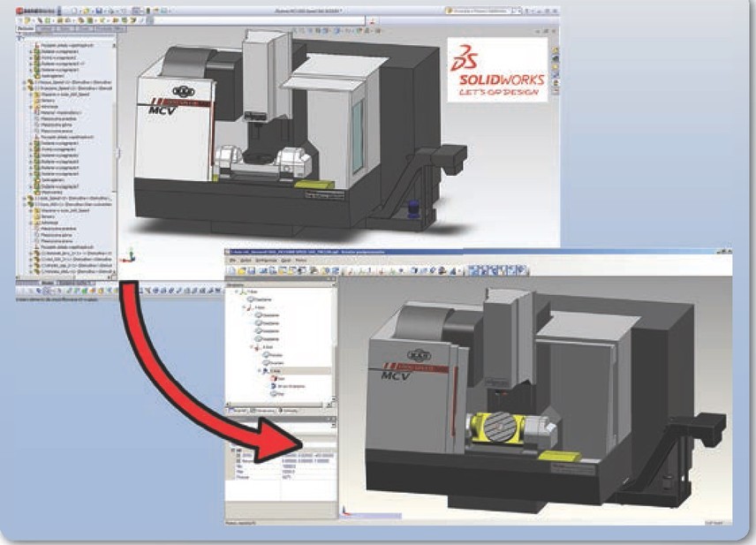Screen dimensions: 756x545
Task: Select the Materiał row in the feature tree
Action: [60, 112]
